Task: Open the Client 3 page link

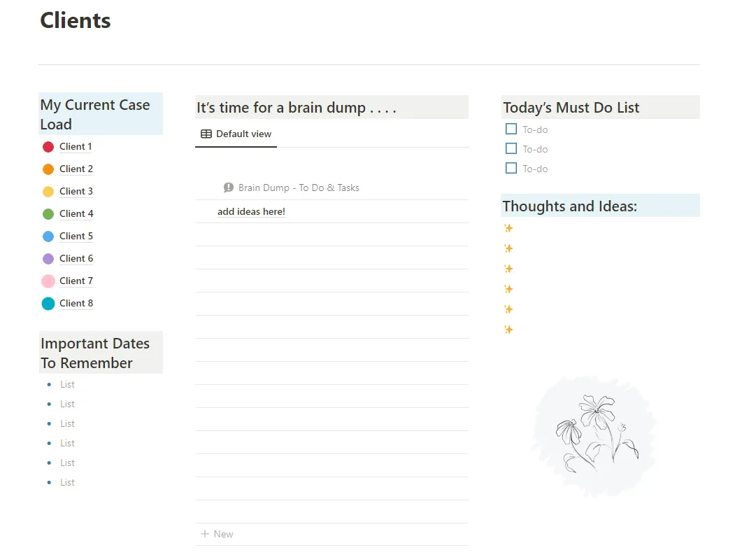Action: click(76, 192)
